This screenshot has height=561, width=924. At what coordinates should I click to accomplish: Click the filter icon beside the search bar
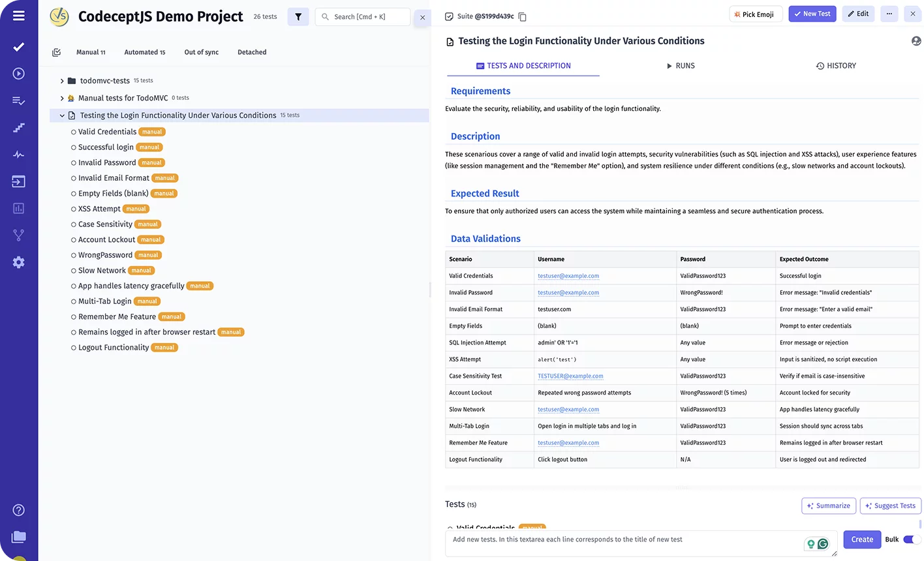[298, 16]
